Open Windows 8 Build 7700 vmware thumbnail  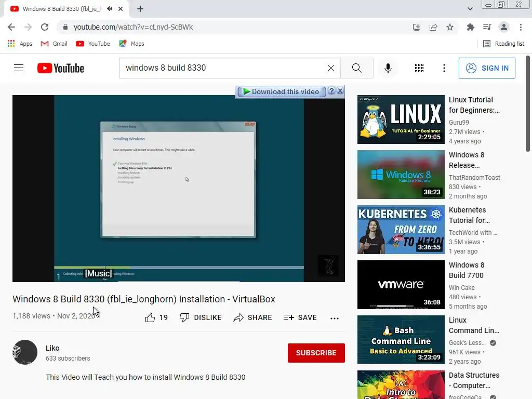[x=401, y=285]
